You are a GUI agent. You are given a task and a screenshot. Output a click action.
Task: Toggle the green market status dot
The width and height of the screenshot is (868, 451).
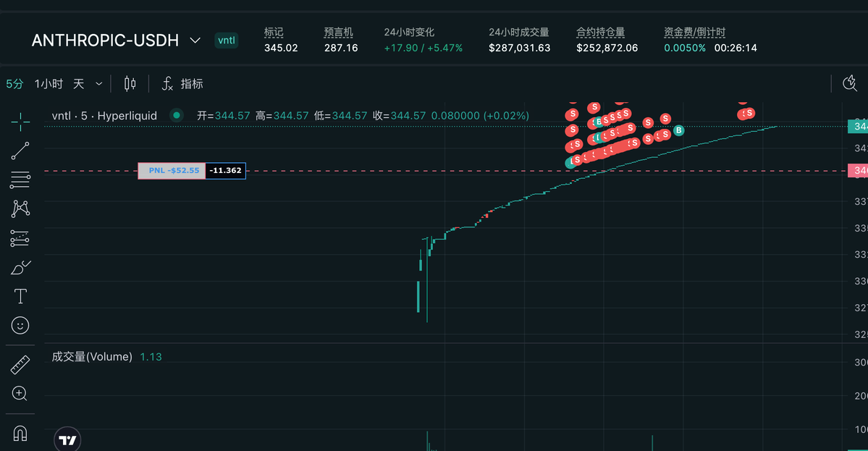point(177,115)
